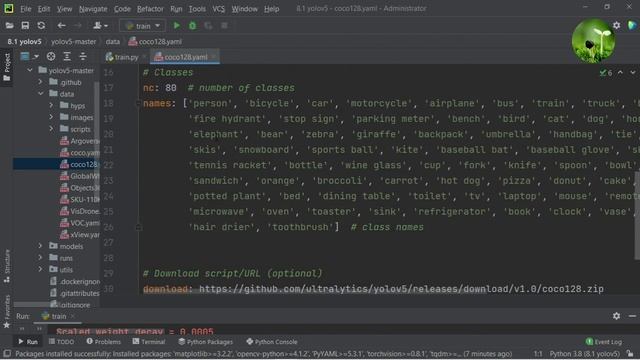Image resolution: width=640 pixels, height=360 pixels.
Task: Go to previous highlighted problem arrow
Action: (620, 72)
